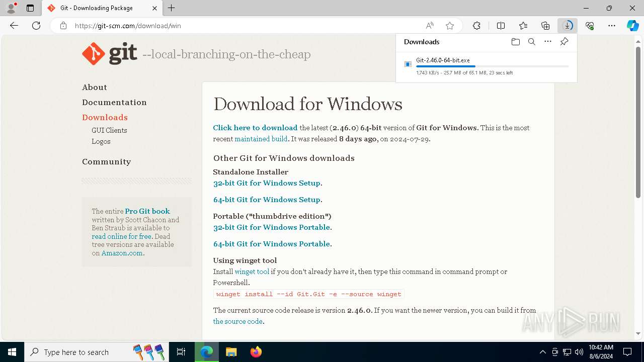Image resolution: width=644 pixels, height=362 pixels.
Task: Open Favorites list icon
Action: [523, 26]
